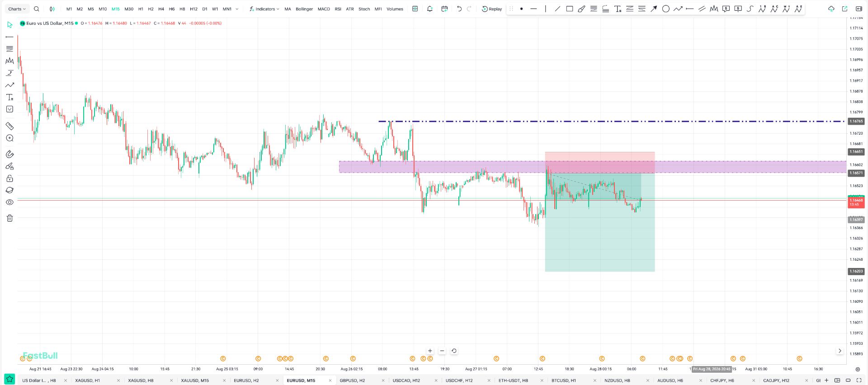Open chart in new window icon
This screenshot has height=385, width=868.
(844, 9)
